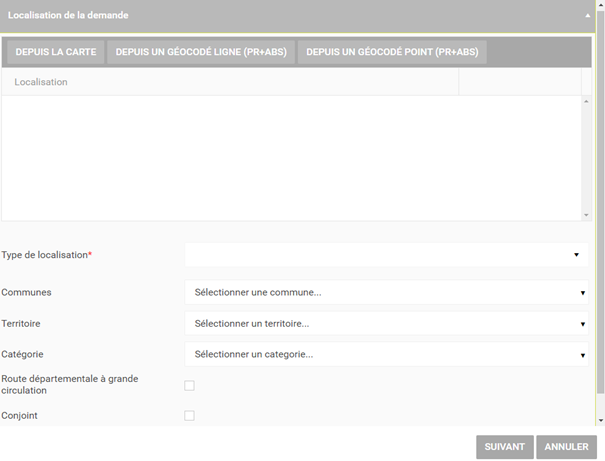The image size is (605, 461).
Task: Click the Localisation de la demande header title
Action: pyautogui.click(x=68, y=16)
